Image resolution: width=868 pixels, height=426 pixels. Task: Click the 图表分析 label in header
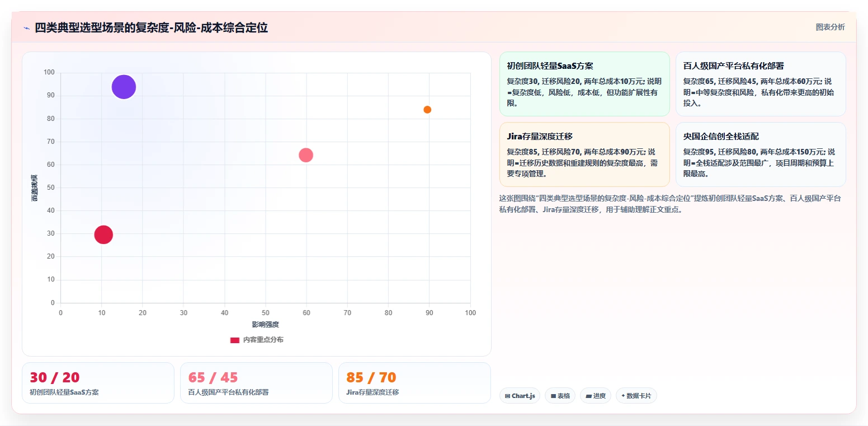(830, 27)
